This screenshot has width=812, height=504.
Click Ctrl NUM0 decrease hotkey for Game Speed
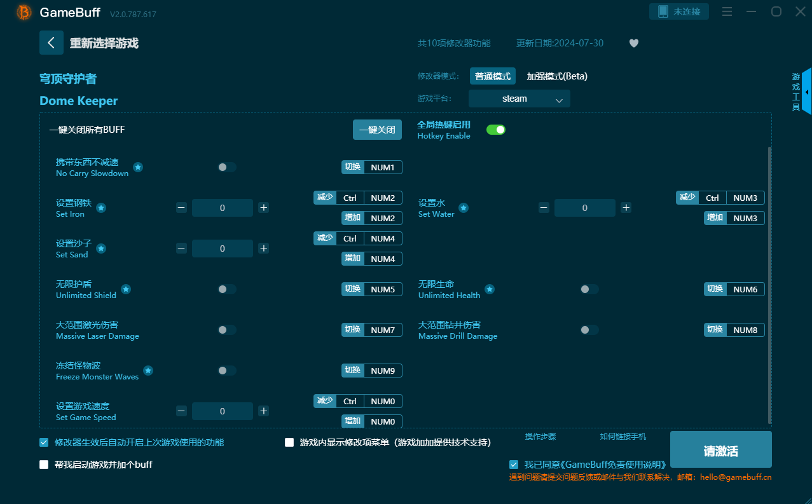pos(358,401)
